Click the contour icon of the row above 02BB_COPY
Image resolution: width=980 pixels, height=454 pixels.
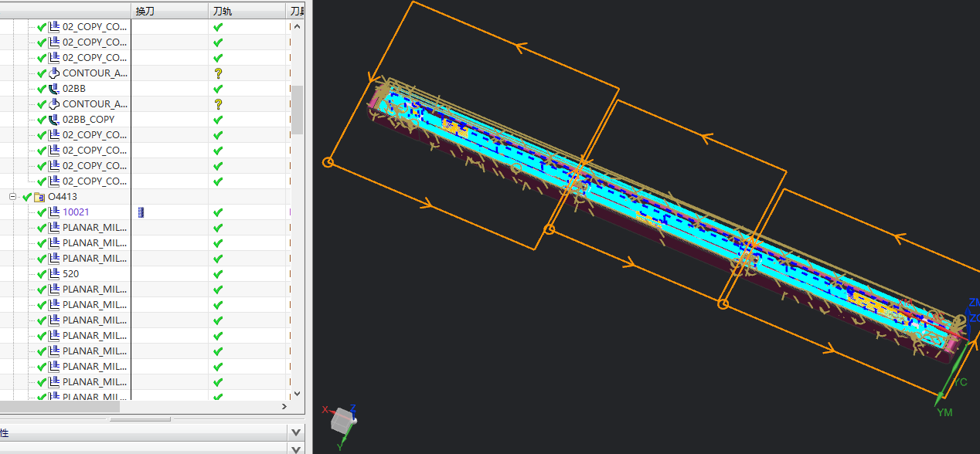point(53,104)
